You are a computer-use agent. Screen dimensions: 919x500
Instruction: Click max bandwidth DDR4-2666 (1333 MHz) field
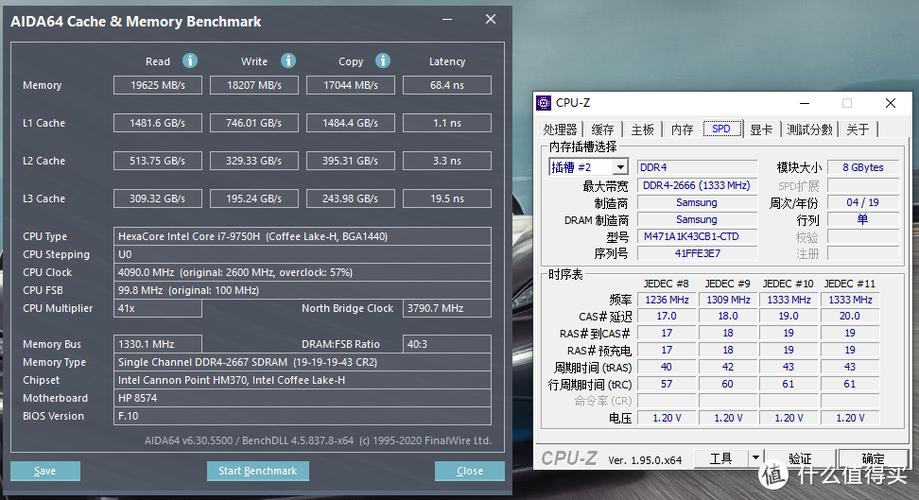coord(697,185)
